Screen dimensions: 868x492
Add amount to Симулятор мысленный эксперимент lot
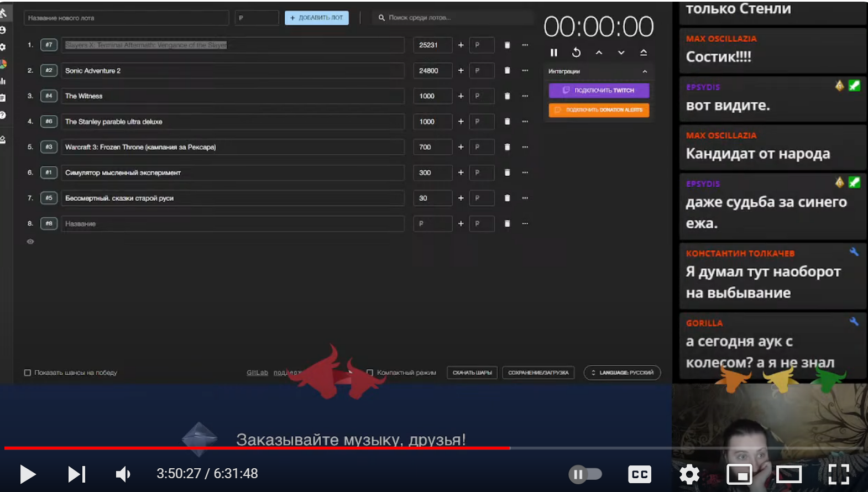pos(461,172)
